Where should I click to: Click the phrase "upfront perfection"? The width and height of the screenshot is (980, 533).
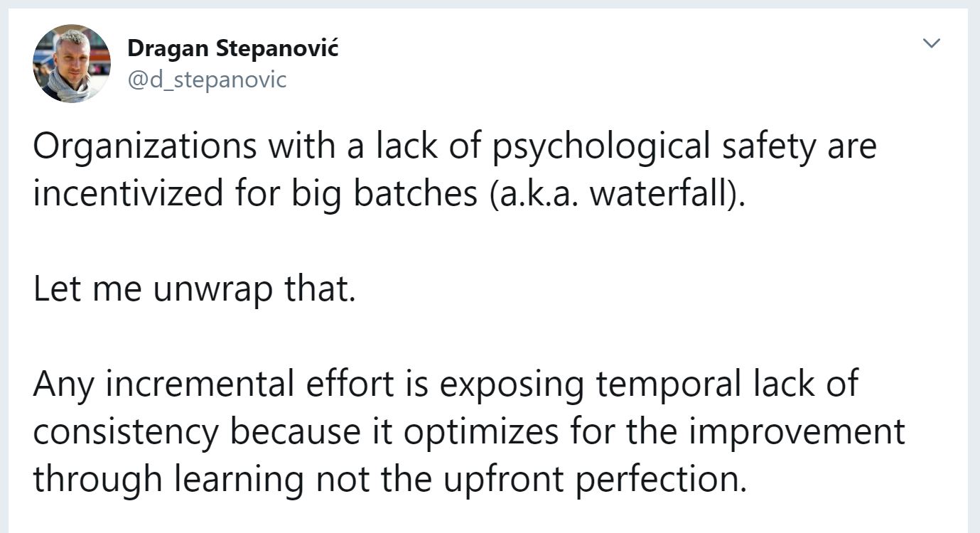point(598,478)
